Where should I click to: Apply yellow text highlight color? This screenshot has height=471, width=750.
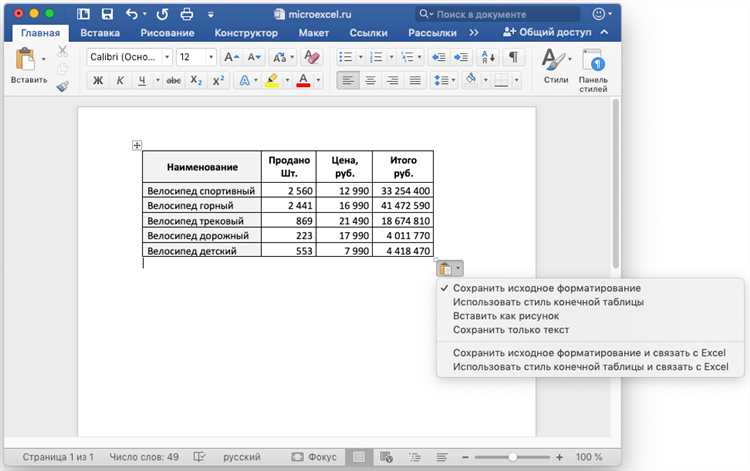(x=272, y=80)
